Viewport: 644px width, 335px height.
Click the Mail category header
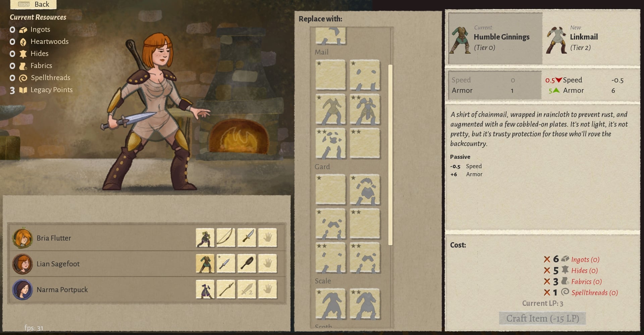point(321,52)
